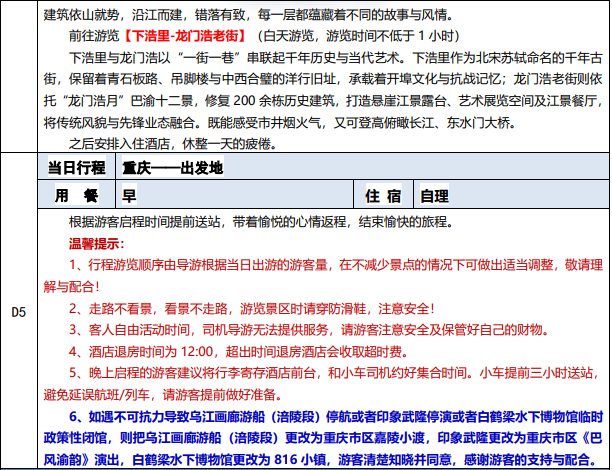Image resolution: width=612 pixels, height=470 pixels.
Task: Click blue tip 6 about 如遇不可抗力
Action: point(330,418)
